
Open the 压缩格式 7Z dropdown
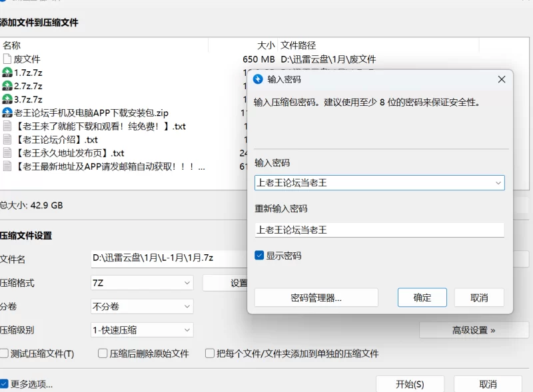coord(142,283)
